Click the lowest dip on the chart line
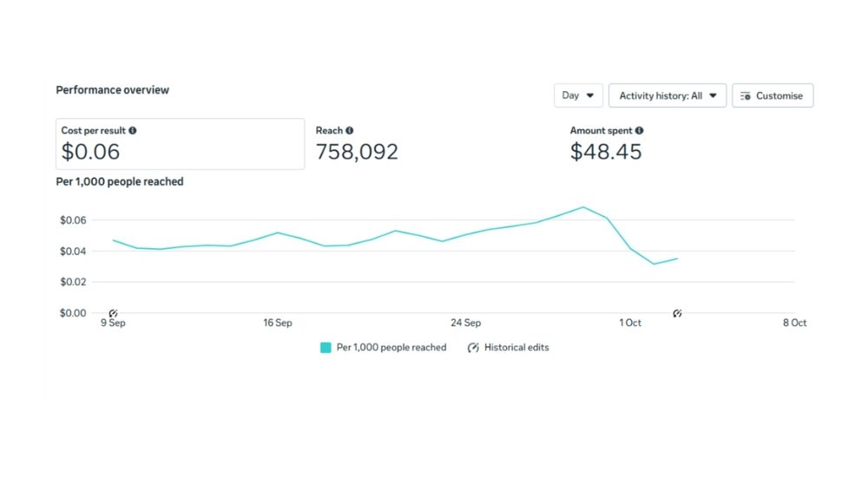This screenshot has height=477, width=868. 654,264
